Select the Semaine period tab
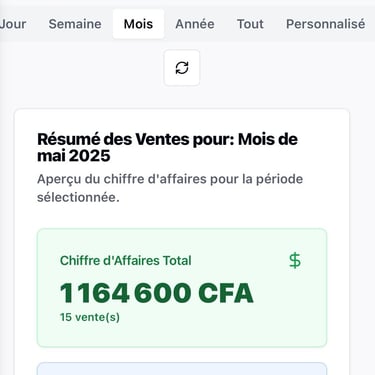375x375 pixels. coord(75,24)
